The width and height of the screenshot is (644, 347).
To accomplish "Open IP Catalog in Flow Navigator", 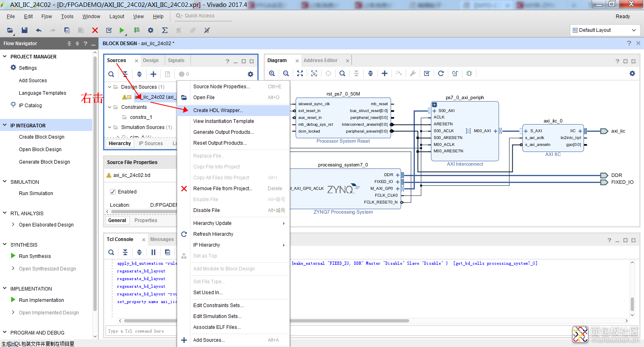I will pyautogui.click(x=30, y=106).
